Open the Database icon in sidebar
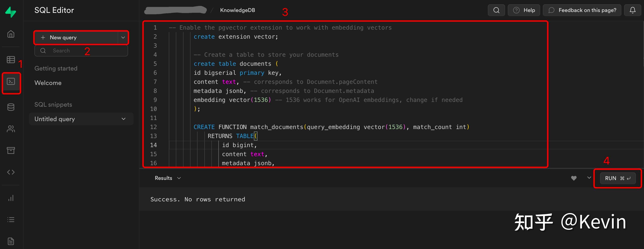Screen dimensions: 644x249 (x=11, y=107)
